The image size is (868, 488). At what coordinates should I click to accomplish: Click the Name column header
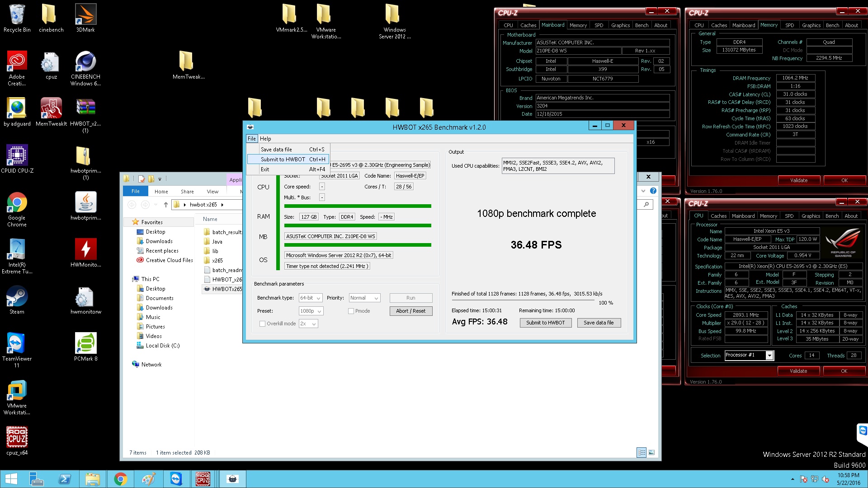(x=210, y=219)
